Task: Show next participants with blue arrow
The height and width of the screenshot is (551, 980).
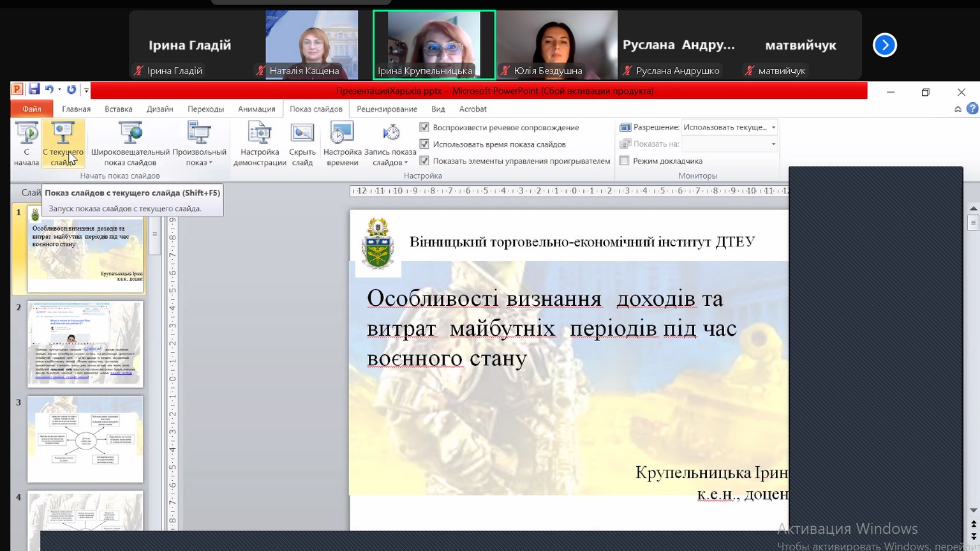Action: [884, 45]
